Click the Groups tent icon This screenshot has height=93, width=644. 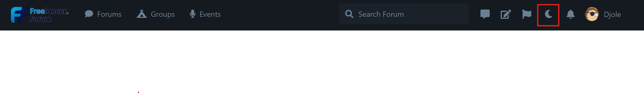[142, 14]
